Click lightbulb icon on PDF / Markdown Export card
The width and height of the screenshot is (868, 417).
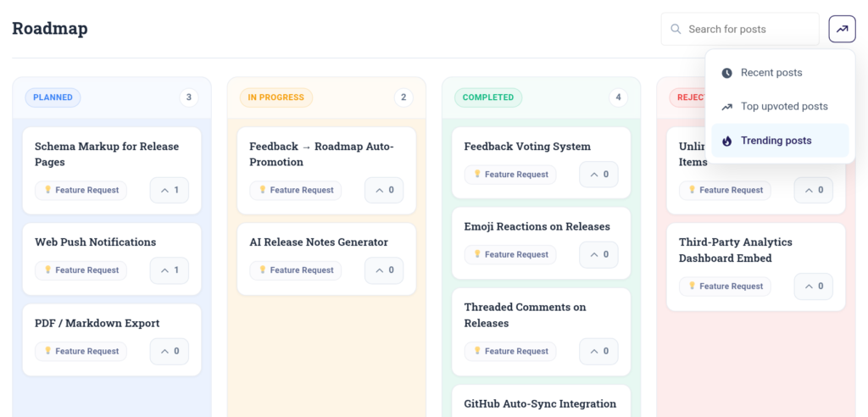coord(47,351)
